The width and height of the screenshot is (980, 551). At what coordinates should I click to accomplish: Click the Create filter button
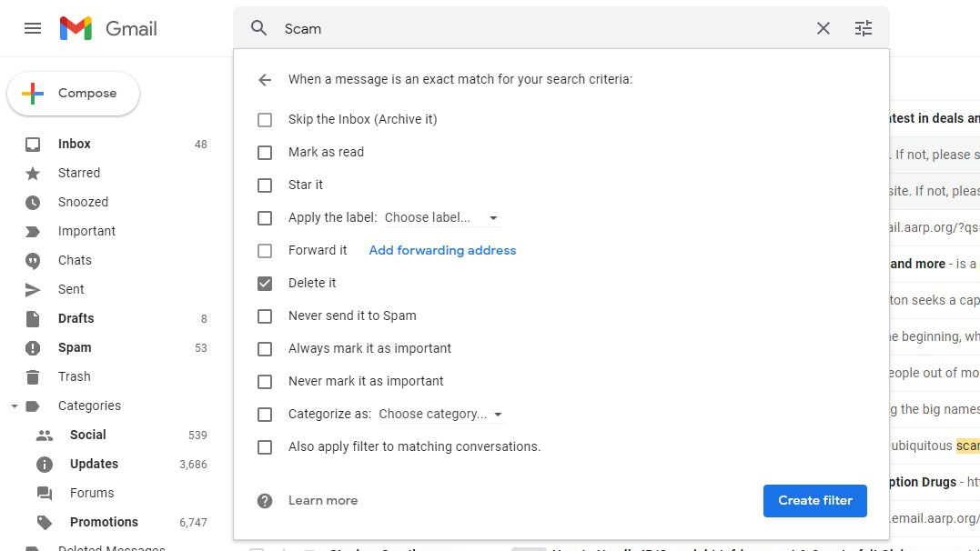pos(814,500)
